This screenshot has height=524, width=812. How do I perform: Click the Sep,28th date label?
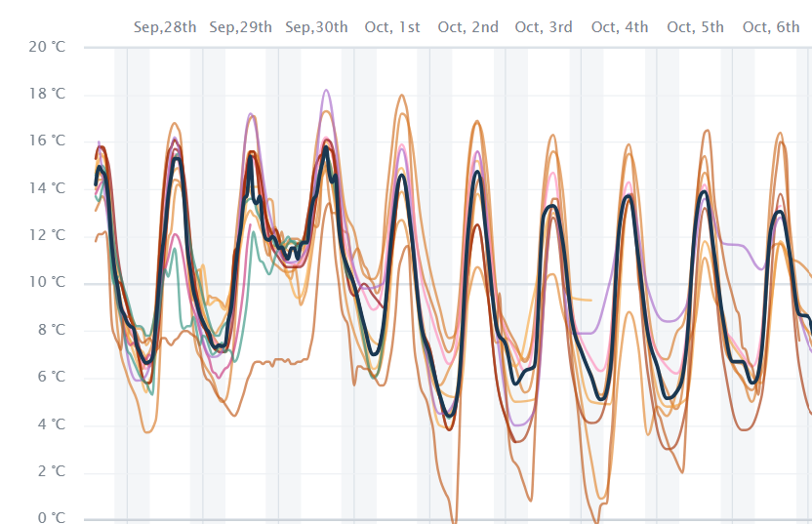pyautogui.click(x=165, y=27)
